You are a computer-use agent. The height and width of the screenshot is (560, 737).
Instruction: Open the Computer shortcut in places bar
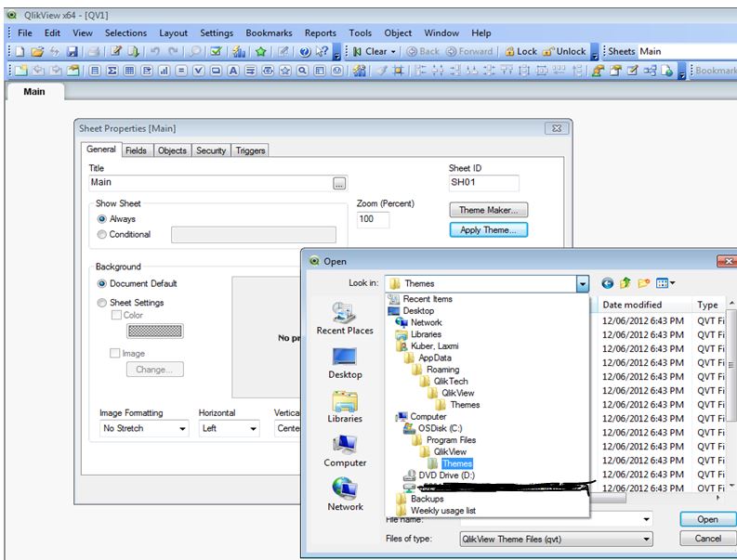coord(345,449)
